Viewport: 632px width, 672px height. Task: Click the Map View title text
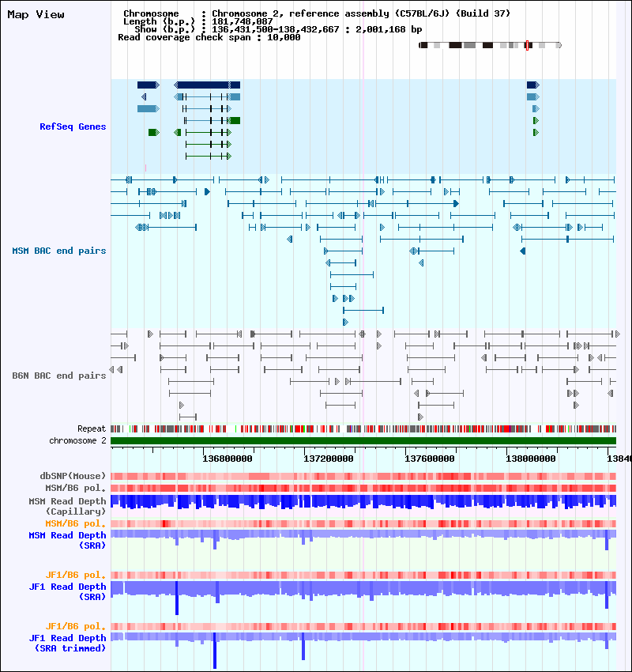click(36, 14)
